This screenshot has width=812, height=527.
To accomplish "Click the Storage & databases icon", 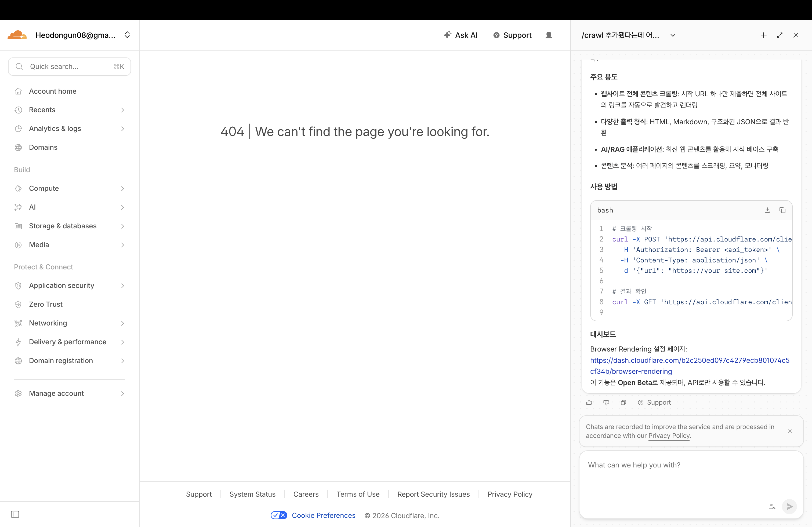I will (19, 226).
